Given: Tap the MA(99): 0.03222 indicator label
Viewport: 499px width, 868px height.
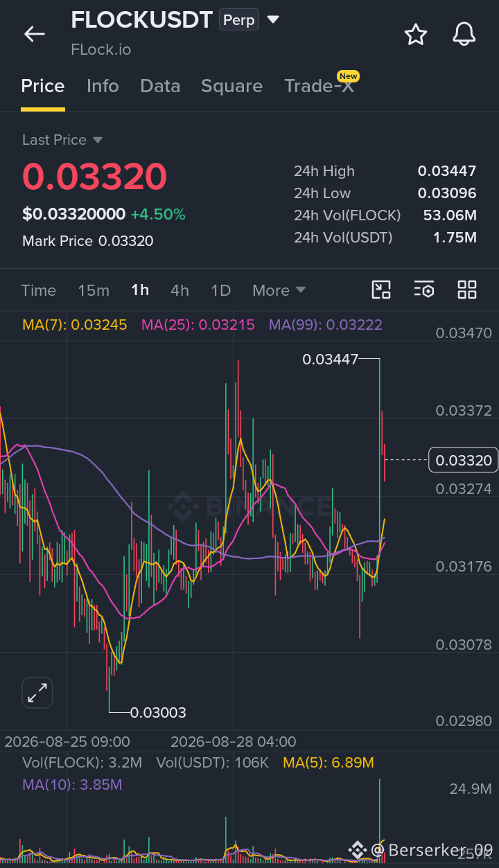Looking at the screenshot, I should [x=326, y=324].
